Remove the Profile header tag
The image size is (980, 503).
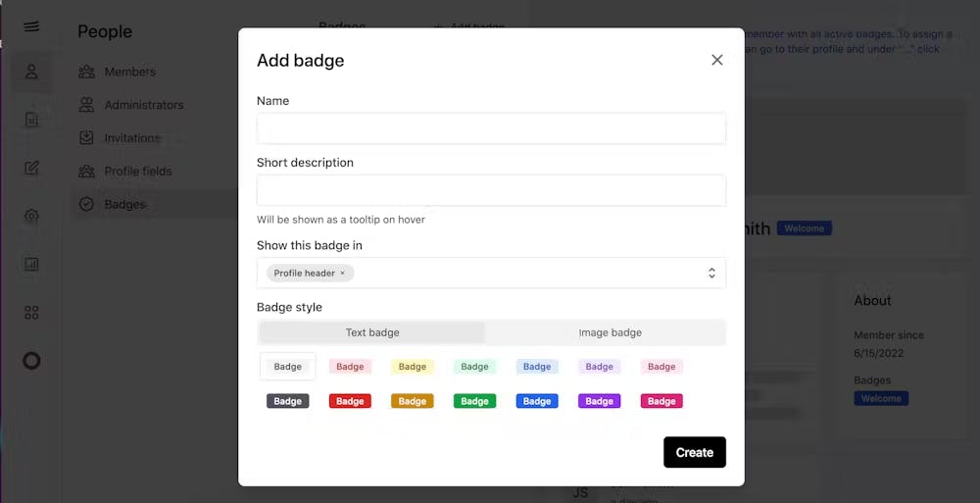pyautogui.click(x=342, y=274)
